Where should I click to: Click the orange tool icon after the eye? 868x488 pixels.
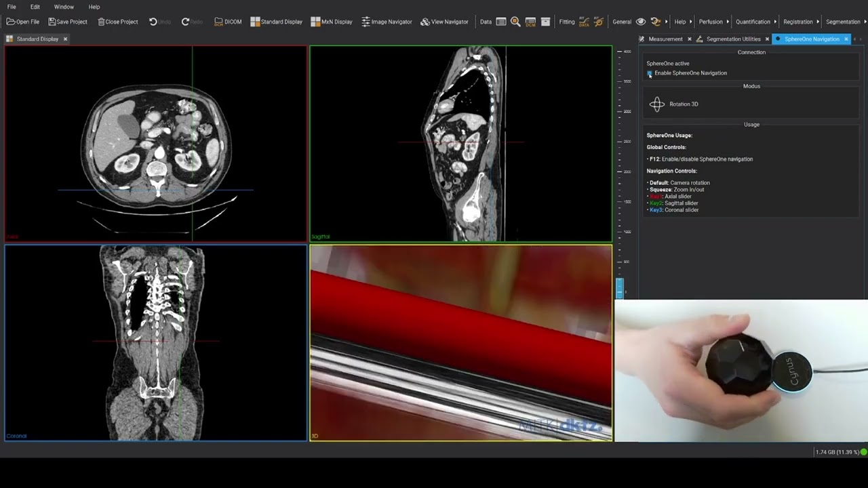coord(655,22)
